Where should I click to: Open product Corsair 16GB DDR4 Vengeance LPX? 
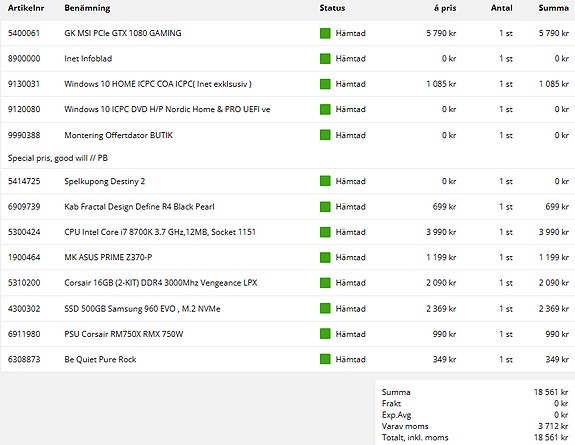point(161,283)
